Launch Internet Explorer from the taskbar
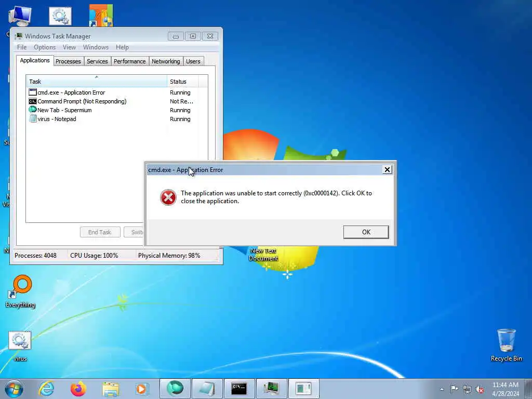This screenshot has height=399, width=532. point(46,389)
